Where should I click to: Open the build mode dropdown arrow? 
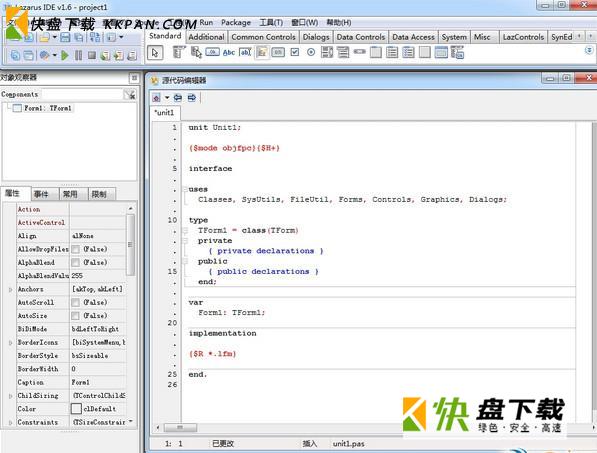click(54, 56)
